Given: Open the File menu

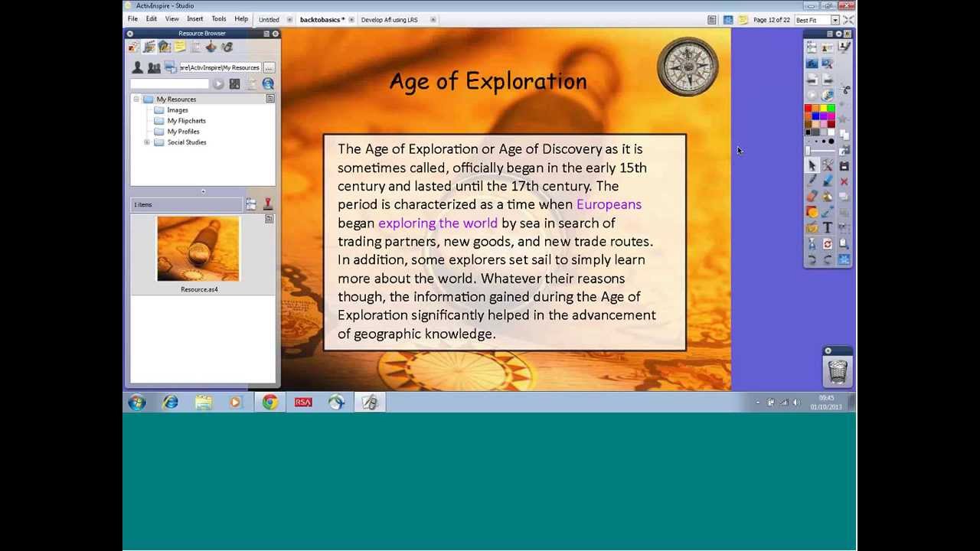Looking at the screenshot, I should pos(132,19).
